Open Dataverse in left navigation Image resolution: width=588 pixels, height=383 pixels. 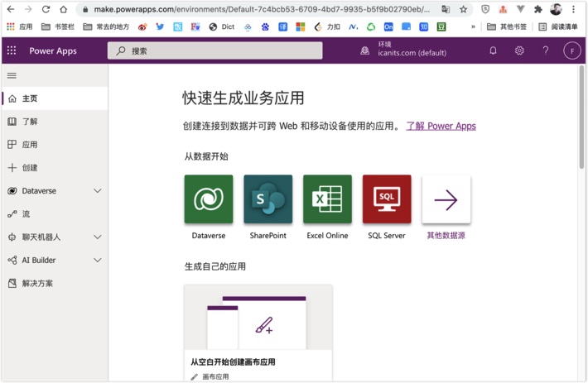point(39,191)
